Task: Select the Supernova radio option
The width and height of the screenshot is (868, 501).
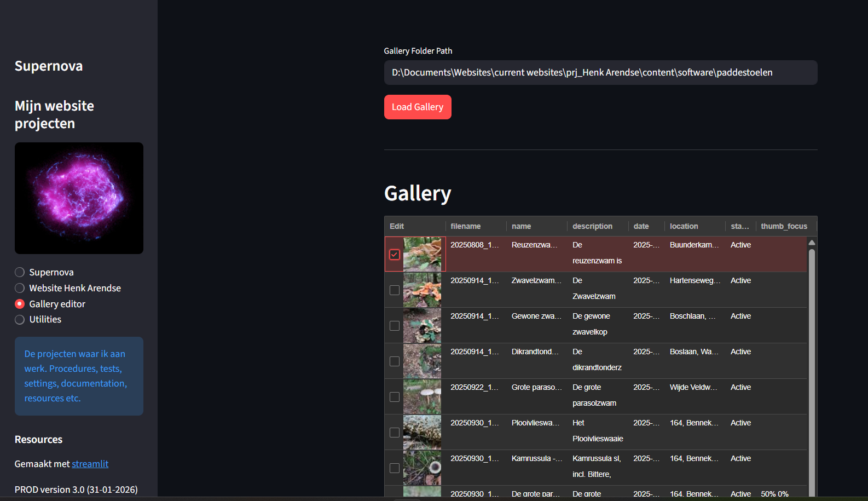Action: pos(20,272)
